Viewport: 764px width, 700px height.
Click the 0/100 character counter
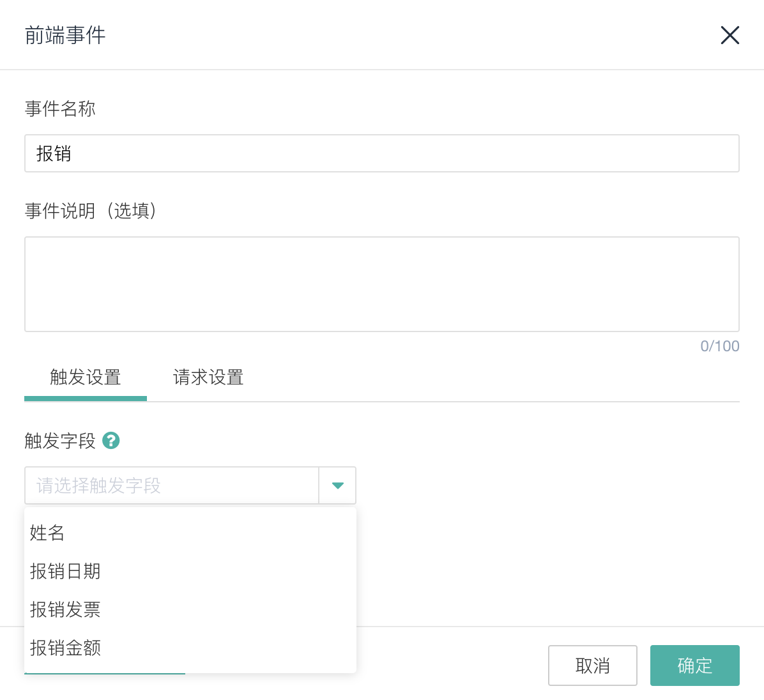(x=719, y=346)
